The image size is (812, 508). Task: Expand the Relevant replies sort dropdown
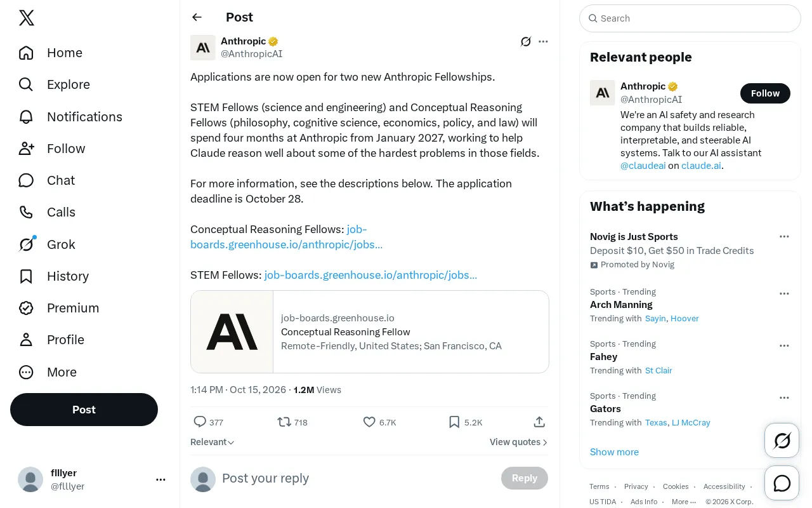[x=213, y=442]
